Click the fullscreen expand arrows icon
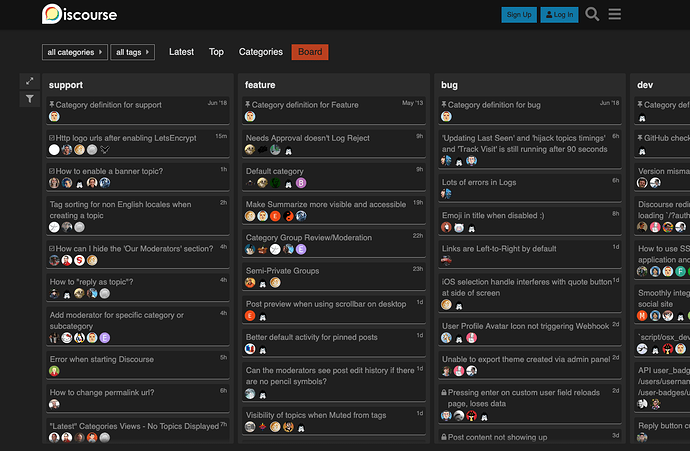The image size is (690, 451). (x=29, y=81)
